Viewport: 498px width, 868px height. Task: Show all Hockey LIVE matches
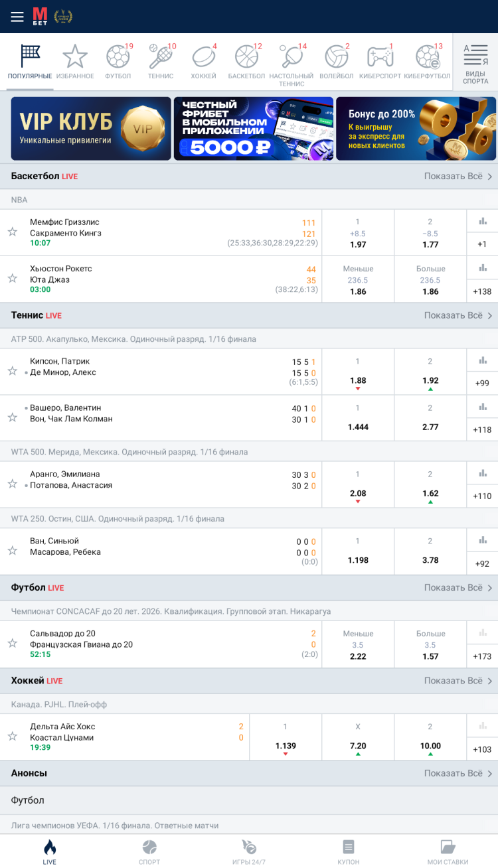(x=457, y=680)
